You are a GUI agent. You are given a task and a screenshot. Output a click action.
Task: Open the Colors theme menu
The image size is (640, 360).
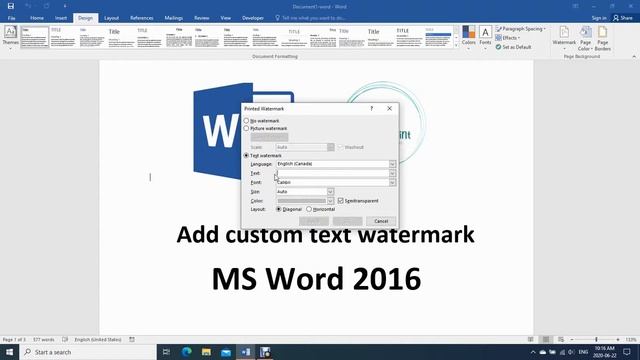click(x=469, y=37)
